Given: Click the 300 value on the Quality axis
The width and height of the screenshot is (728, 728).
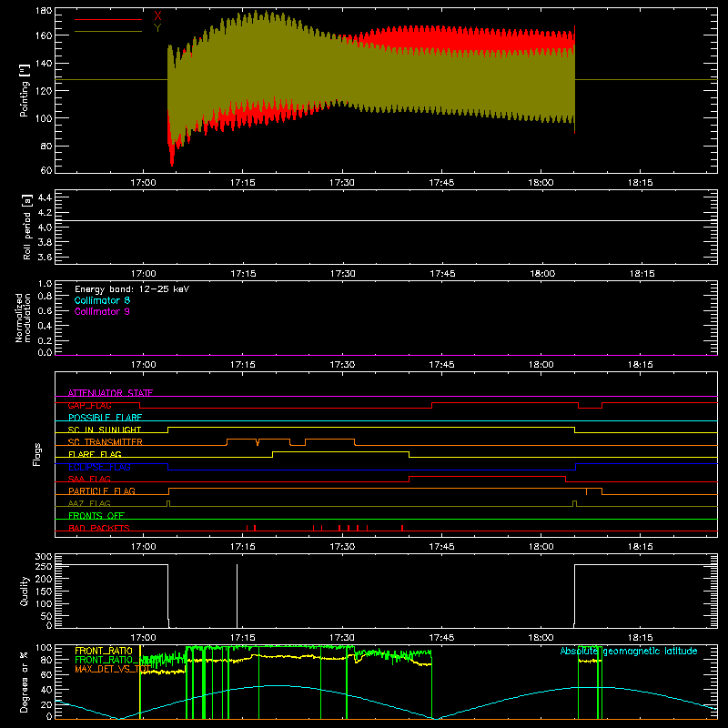Looking at the screenshot, I should pyautogui.click(x=44, y=557).
